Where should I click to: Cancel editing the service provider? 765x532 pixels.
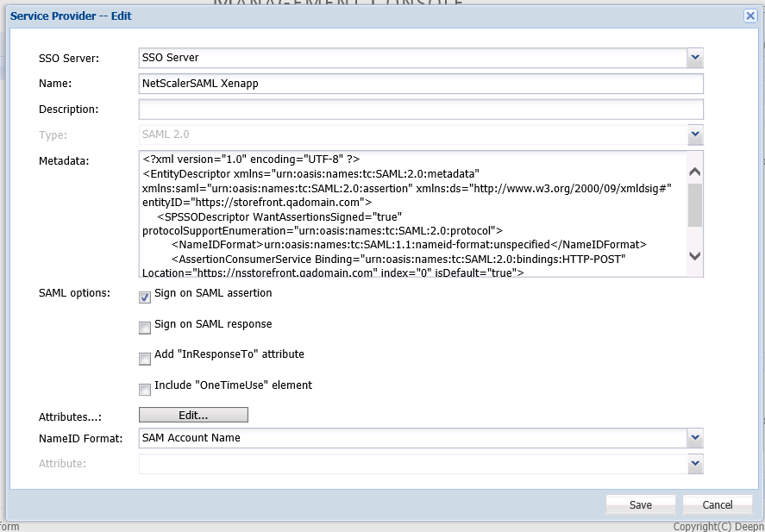click(x=718, y=504)
